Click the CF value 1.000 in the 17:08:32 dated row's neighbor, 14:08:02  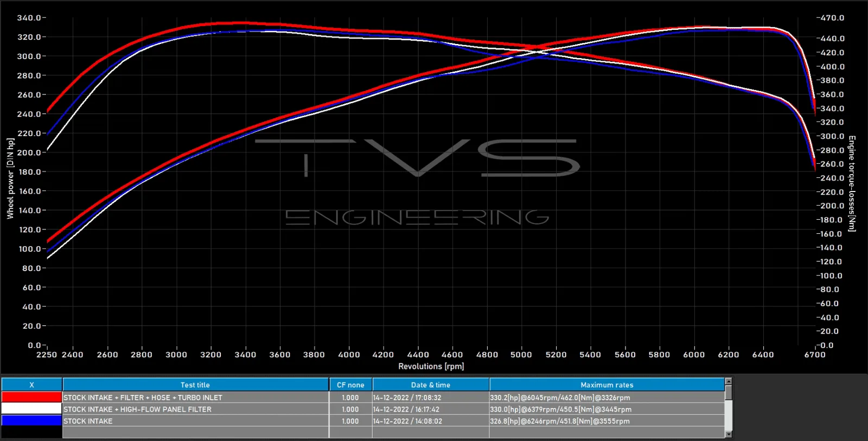350,421
